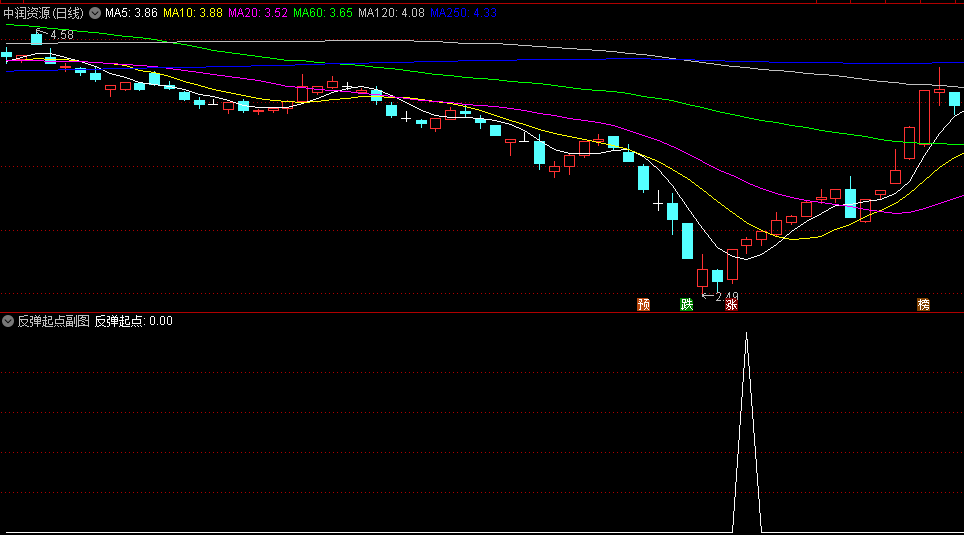This screenshot has width=964, height=535.
Task: Expand the 反弹起点副图 indicator dropdown arrow
Action: pos(8,321)
